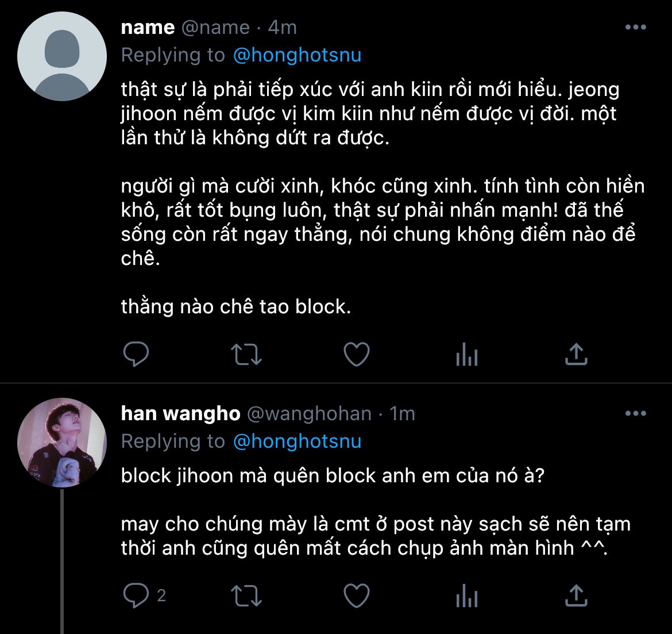Open the 1m timestamp of han wangho's tweet
The image size is (672, 634).
402,414
